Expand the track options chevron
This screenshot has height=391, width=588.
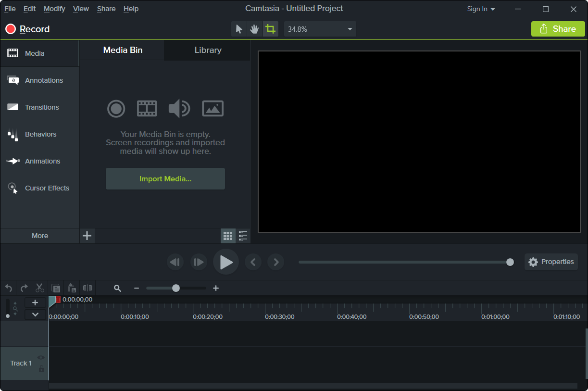click(x=35, y=315)
